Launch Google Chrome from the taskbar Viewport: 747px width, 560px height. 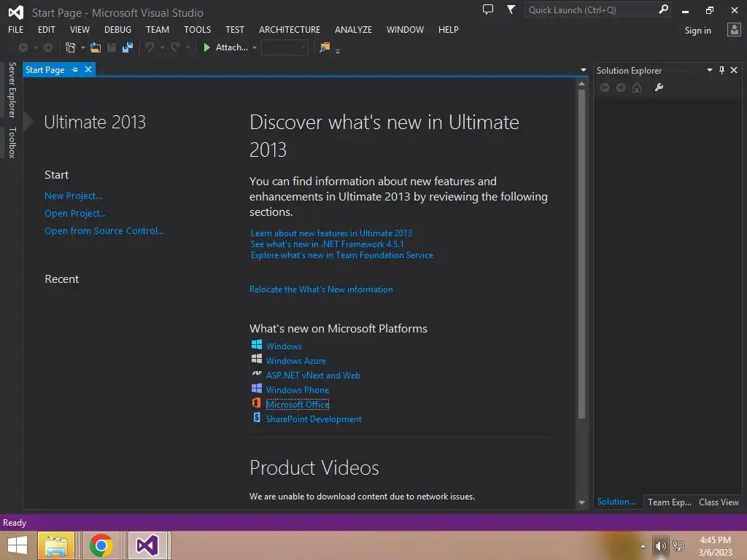[101, 545]
